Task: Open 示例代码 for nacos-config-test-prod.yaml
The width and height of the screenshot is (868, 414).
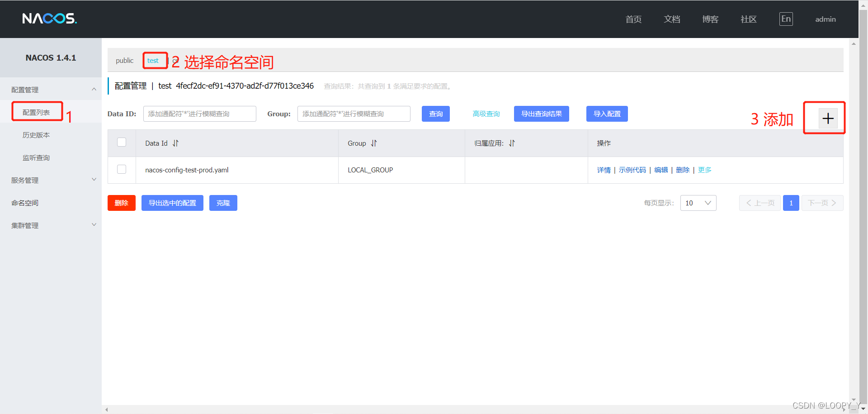Action: pyautogui.click(x=632, y=170)
